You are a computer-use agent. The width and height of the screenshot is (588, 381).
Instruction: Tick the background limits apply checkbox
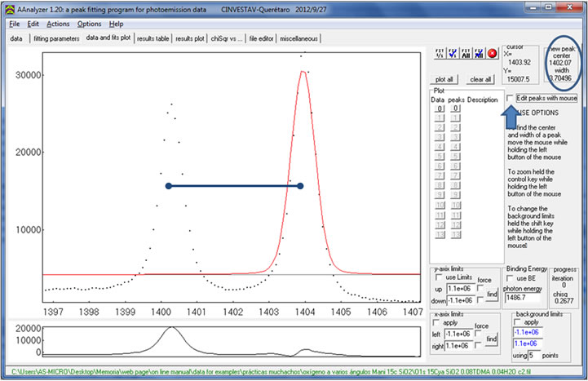pos(519,322)
